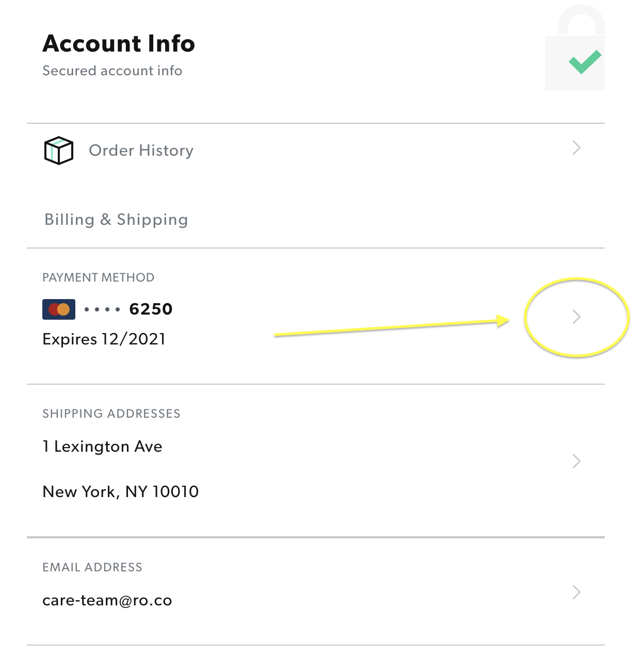Open the Order History menu item
Image resolution: width=644 pixels, height=659 pixels.
(141, 151)
